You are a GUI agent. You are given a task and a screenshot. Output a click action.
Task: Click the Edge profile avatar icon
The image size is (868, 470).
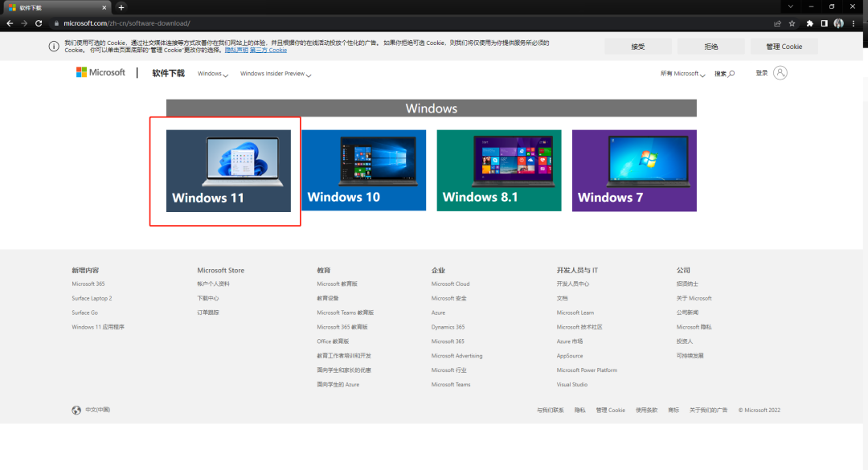click(838, 22)
